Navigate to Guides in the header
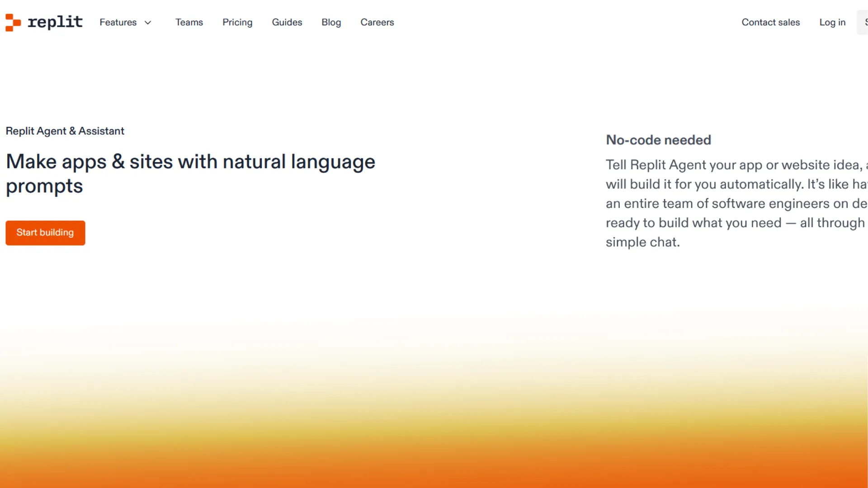 coord(287,22)
